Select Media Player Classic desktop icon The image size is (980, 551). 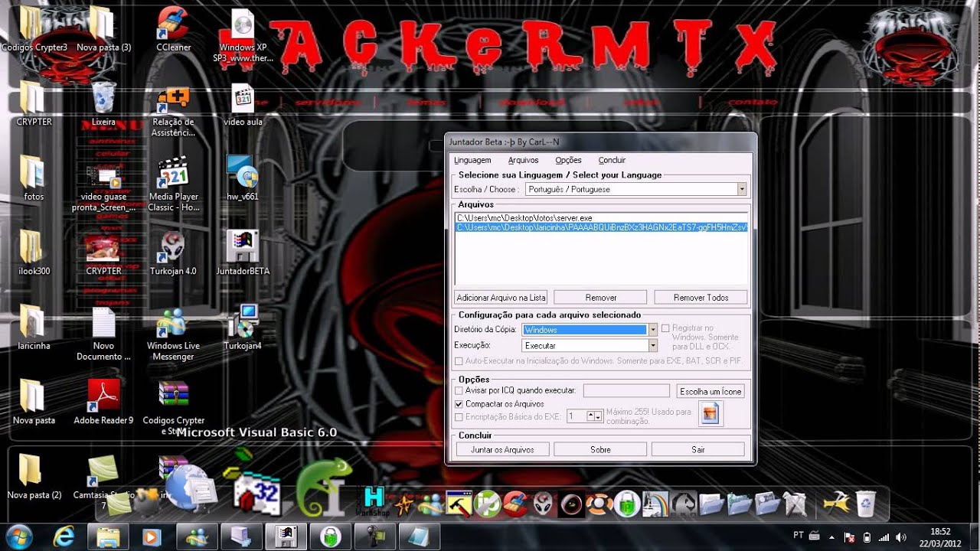point(173,184)
